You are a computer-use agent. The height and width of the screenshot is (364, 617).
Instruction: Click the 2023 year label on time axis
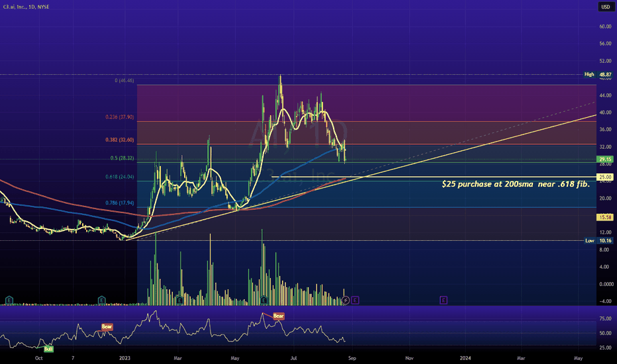click(124, 358)
